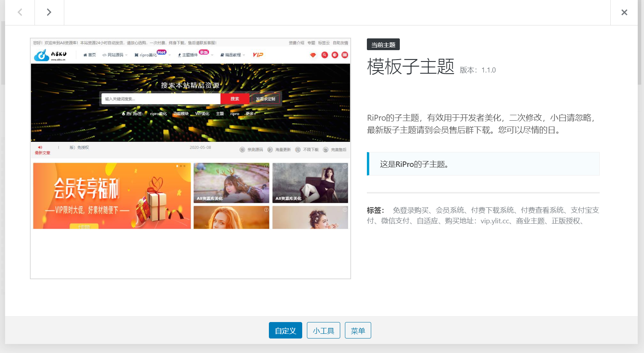
Task: Click 精品教程 in the preview navigation
Action: pyautogui.click(x=232, y=55)
